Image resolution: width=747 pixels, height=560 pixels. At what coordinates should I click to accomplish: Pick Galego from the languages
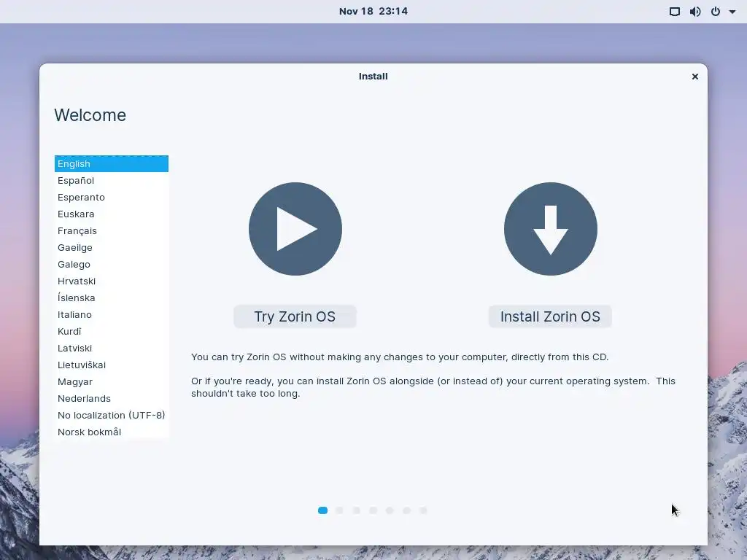click(112, 264)
